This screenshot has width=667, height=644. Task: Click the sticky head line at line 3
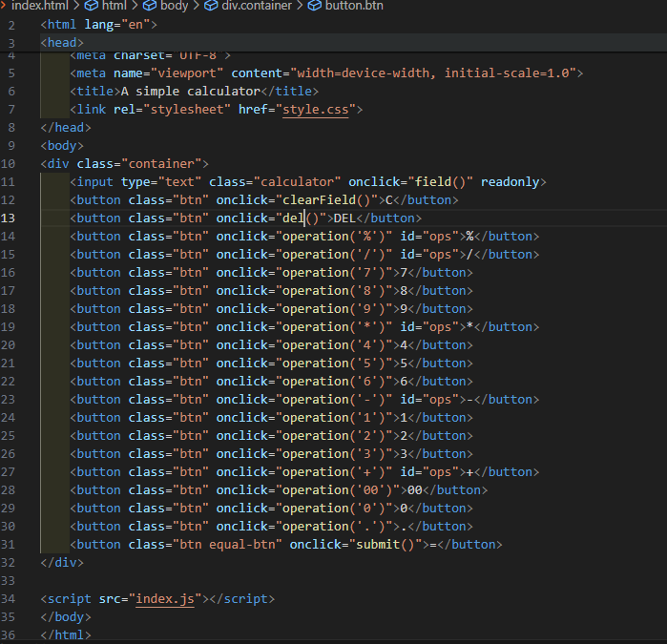point(334,43)
